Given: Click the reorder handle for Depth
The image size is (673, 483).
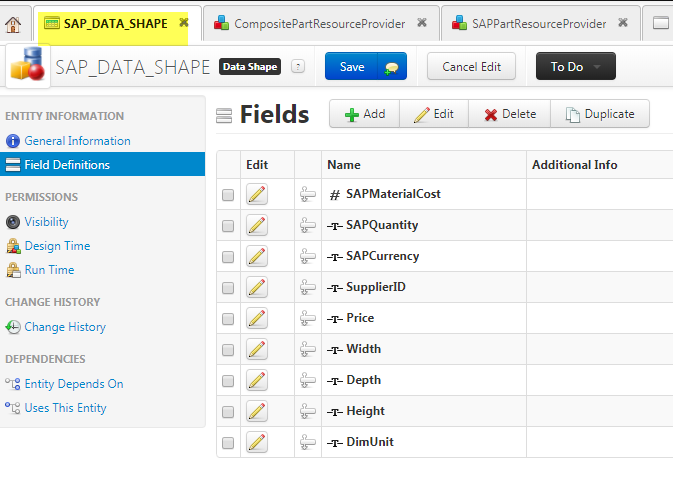Looking at the screenshot, I should (307, 380).
